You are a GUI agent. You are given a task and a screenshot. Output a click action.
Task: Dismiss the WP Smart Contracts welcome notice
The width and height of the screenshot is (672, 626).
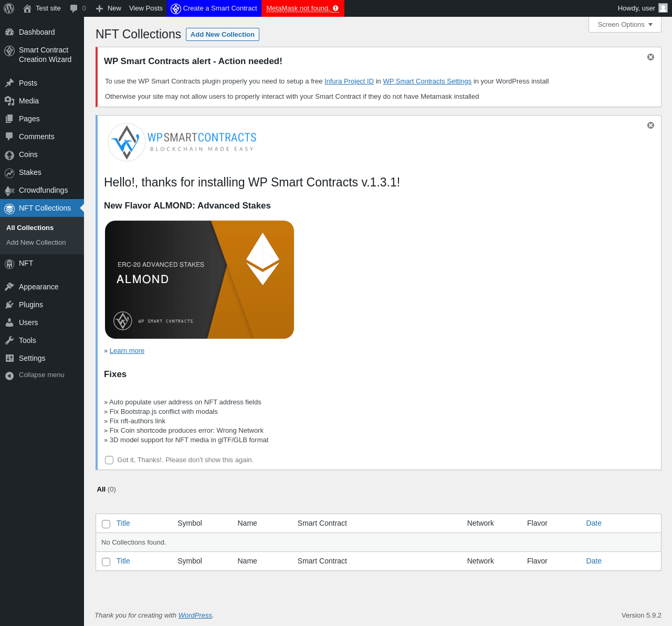[650, 125]
